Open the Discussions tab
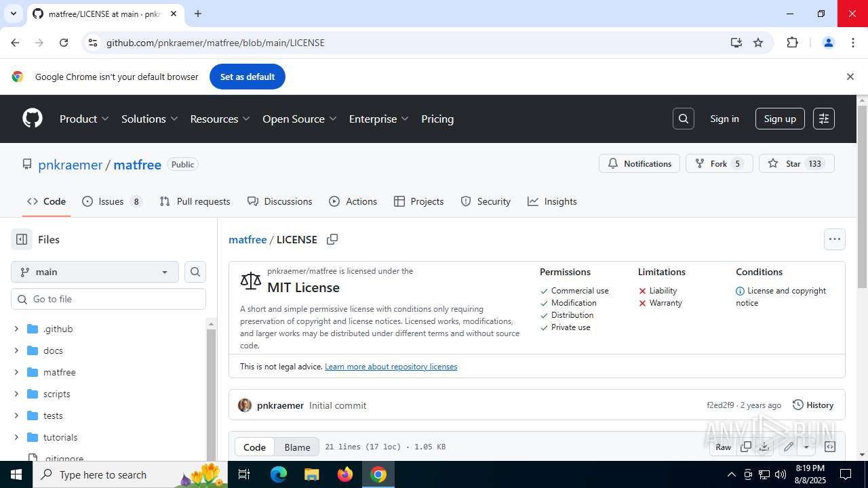The image size is (868, 488). 279,201
